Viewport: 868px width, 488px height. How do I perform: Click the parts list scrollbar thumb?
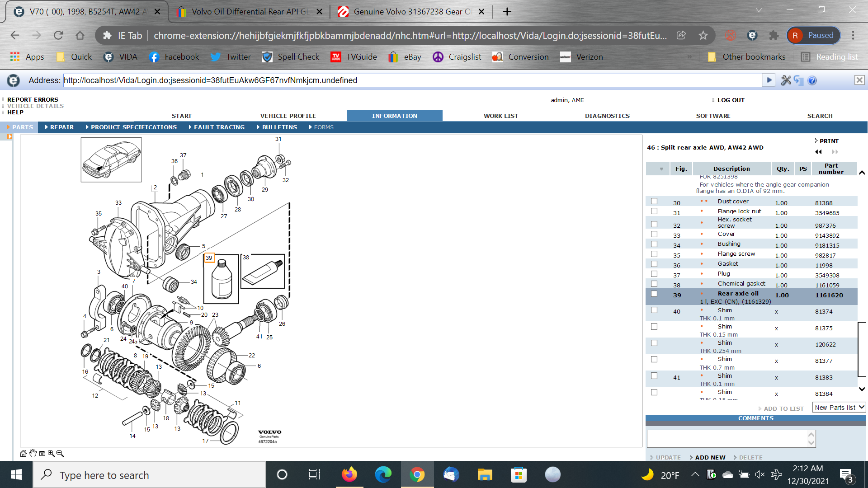pos(862,349)
